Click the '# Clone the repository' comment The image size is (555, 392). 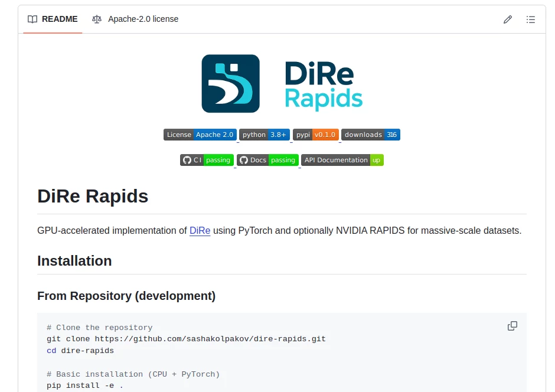tap(99, 328)
